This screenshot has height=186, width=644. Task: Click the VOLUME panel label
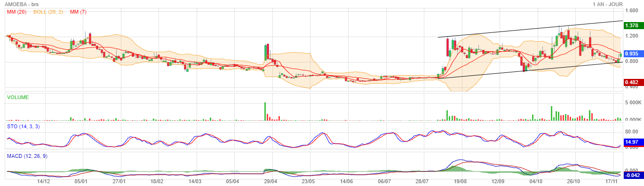[x=17, y=97]
